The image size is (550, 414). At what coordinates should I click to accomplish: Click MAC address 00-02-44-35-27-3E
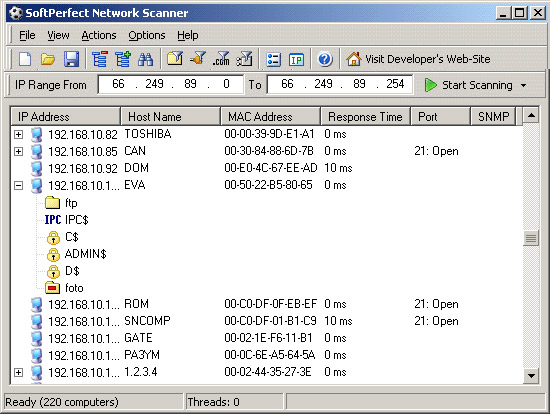pos(268,372)
